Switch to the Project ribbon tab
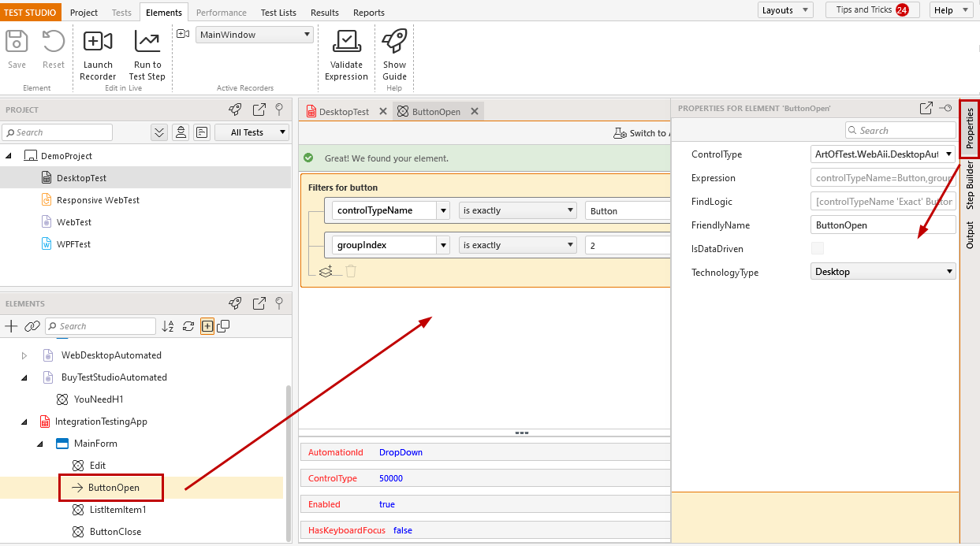This screenshot has height=546, width=980. coord(84,12)
